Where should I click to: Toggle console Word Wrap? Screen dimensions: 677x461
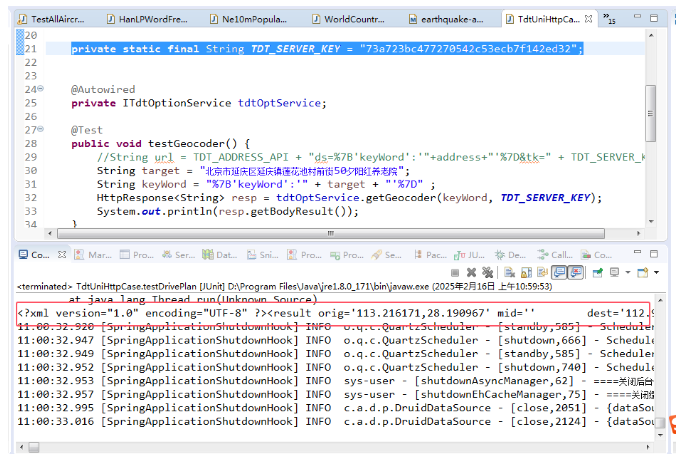[542, 272]
